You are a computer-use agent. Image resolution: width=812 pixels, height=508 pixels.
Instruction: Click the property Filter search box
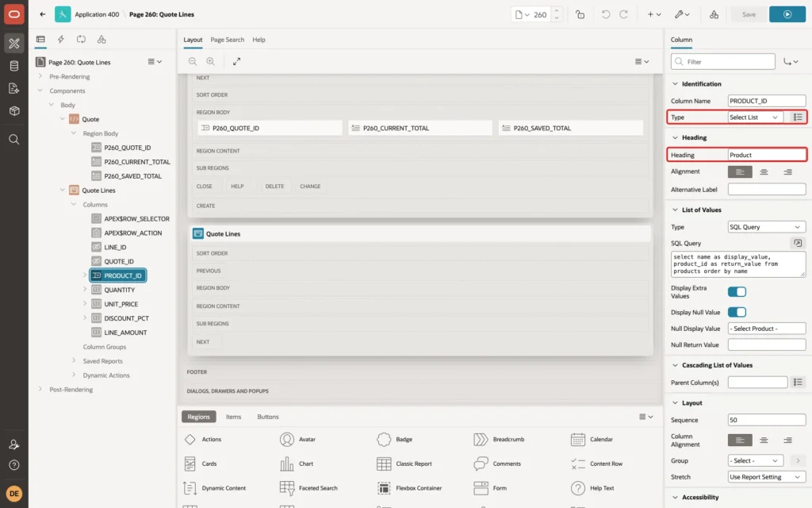point(723,62)
